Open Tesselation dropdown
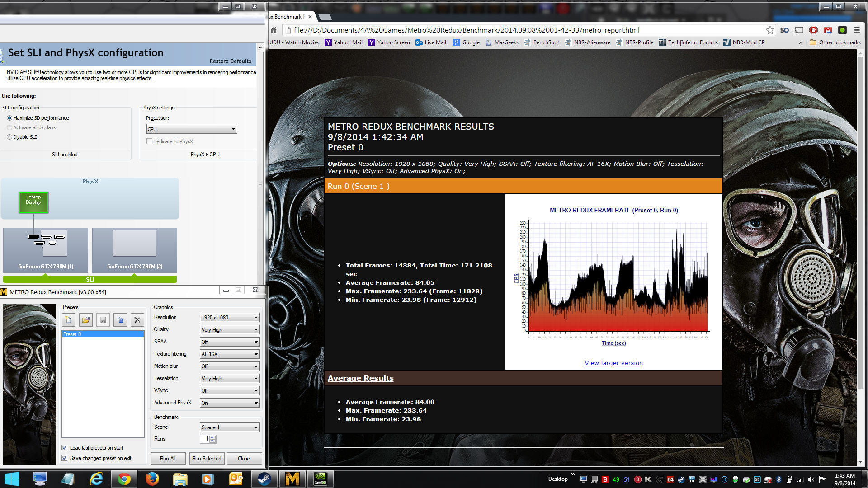The height and width of the screenshot is (488, 868). pos(230,379)
